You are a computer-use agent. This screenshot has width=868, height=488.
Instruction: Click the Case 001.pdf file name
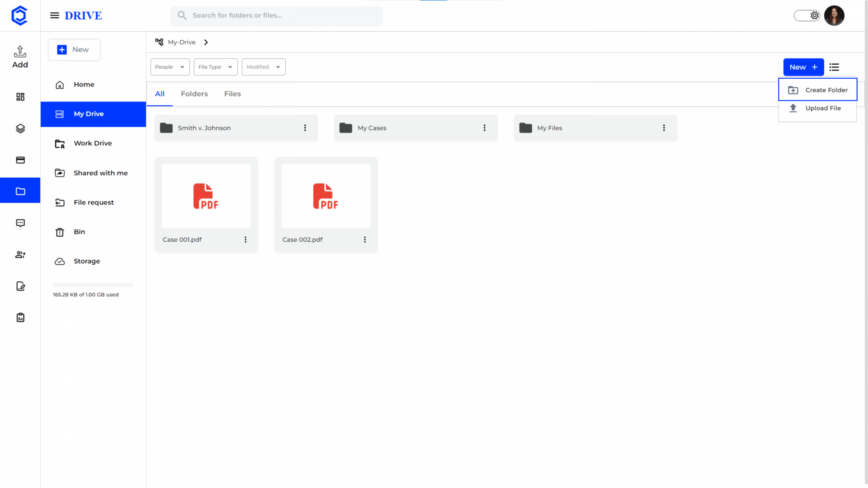coord(182,239)
